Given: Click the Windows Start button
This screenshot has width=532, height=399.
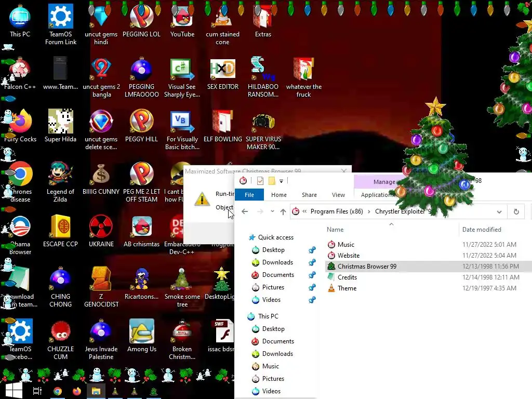Looking at the screenshot, I should 14,391.
